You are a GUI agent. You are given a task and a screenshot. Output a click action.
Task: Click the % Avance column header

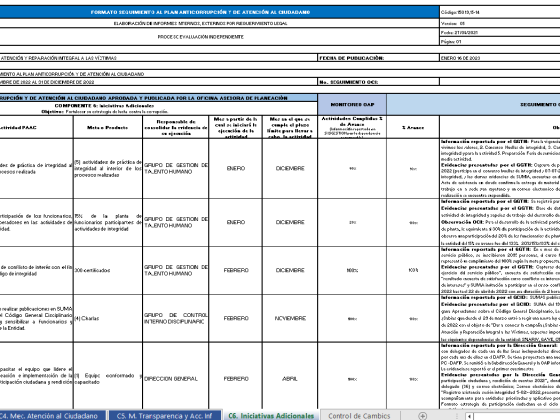(x=413, y=127)
